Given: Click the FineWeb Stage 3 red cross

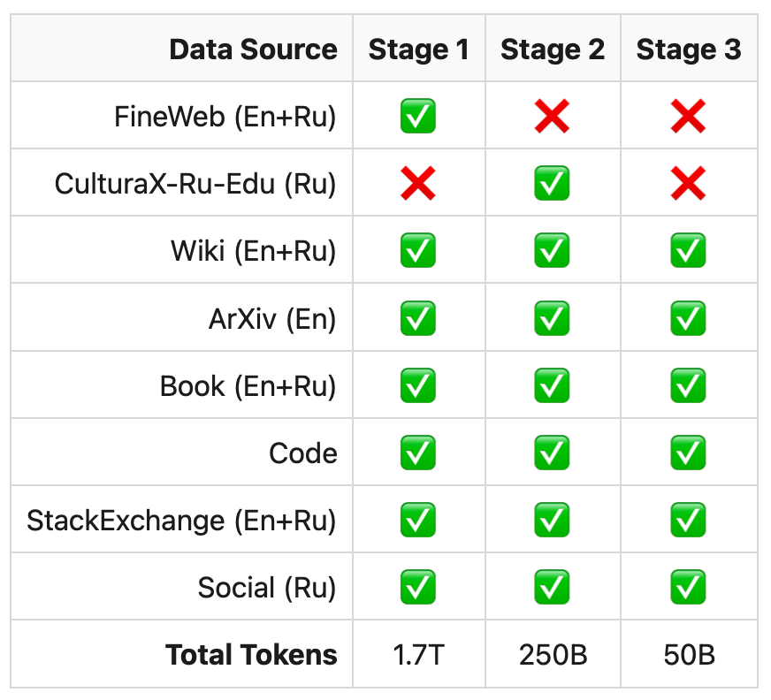Looking at the screenshot, I should pyautogui.click(x=688, y=117).
